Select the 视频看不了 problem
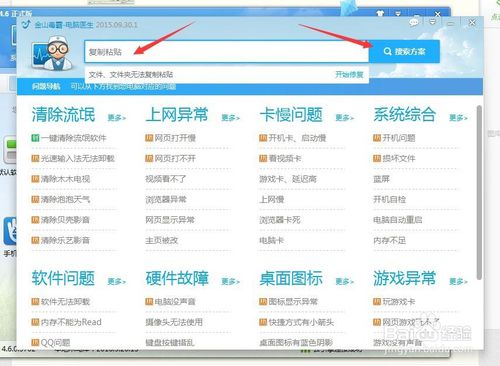This screenshot has height=366, width=500. tap(166, 179)
